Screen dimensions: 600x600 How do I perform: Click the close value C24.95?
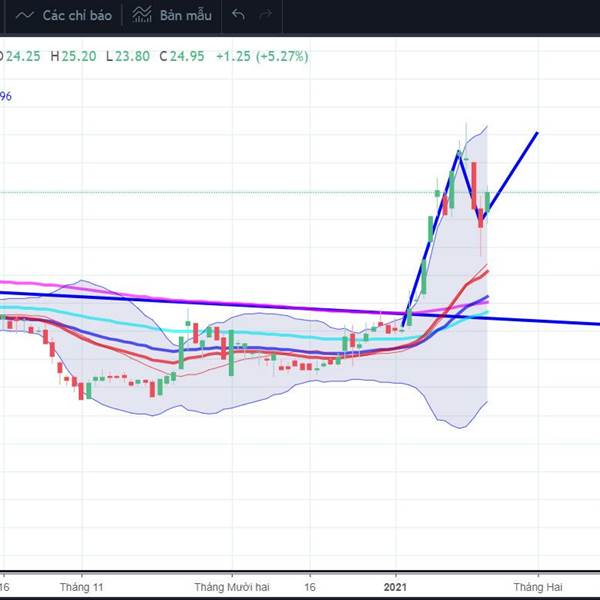pyautogui.click(x=182, y=56)
